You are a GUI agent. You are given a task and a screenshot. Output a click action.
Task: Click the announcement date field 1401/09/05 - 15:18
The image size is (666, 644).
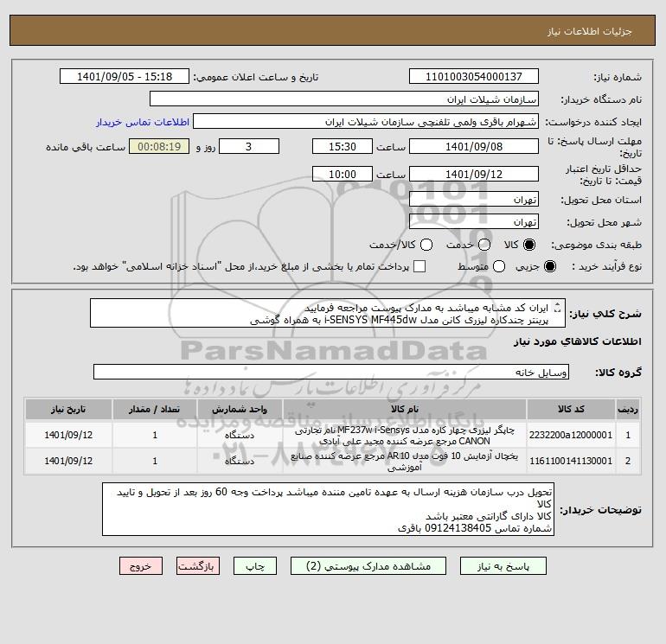[125, 76]
